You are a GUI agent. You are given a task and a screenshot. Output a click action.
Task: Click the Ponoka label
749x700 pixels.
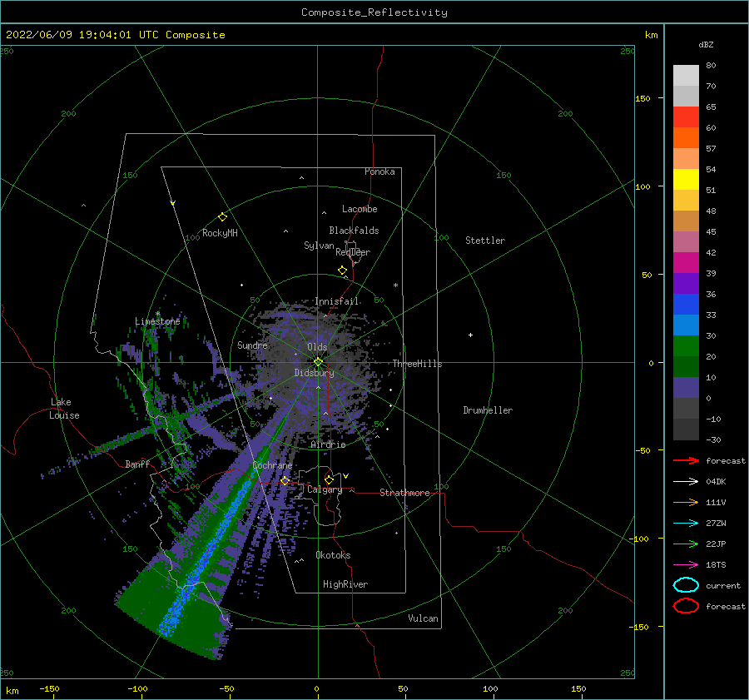tap(379, 172)
